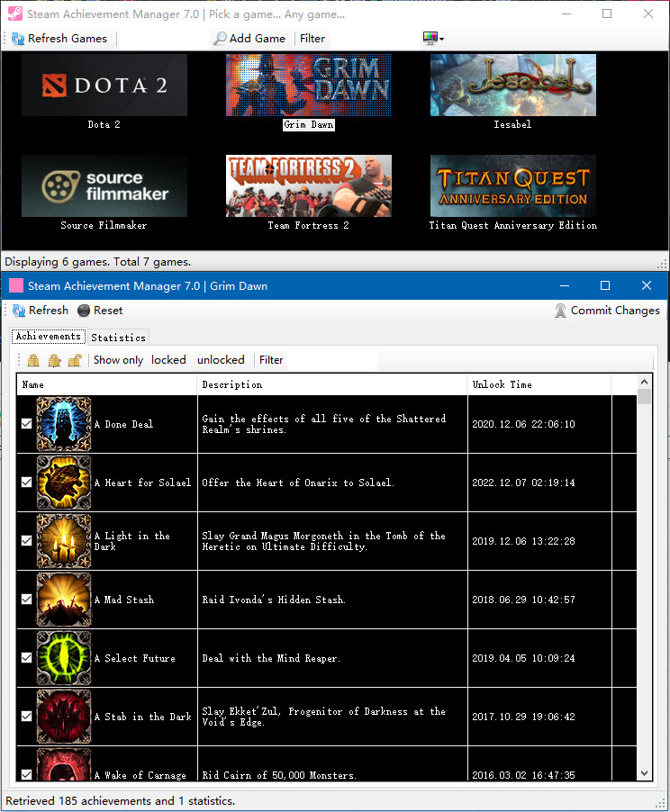This screenshot has height=812, width=670.
Task: Sort by the Name column header
Action: [x=107, y=384]
